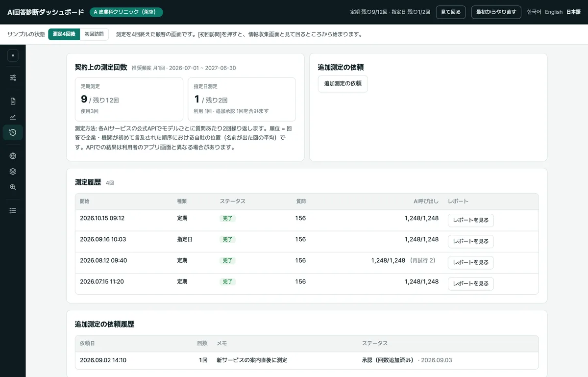Click the 指定日測定 count card

(242, 99)
